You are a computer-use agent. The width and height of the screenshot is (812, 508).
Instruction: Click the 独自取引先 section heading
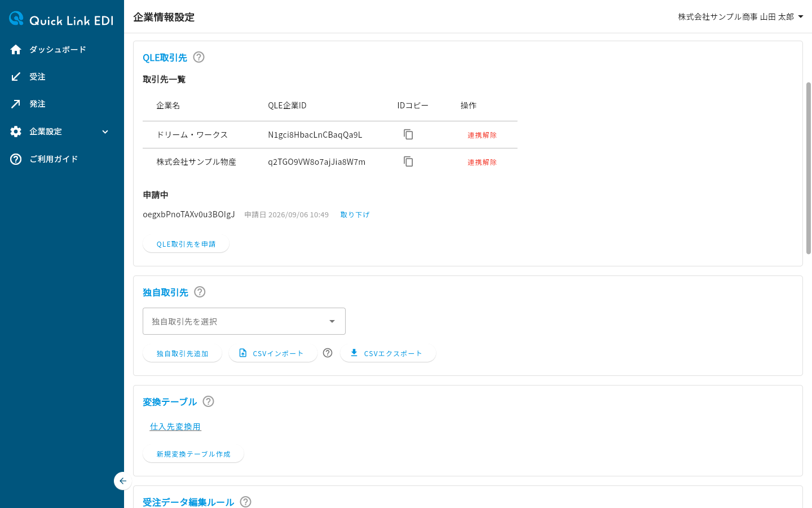click(x=165, y=292)
